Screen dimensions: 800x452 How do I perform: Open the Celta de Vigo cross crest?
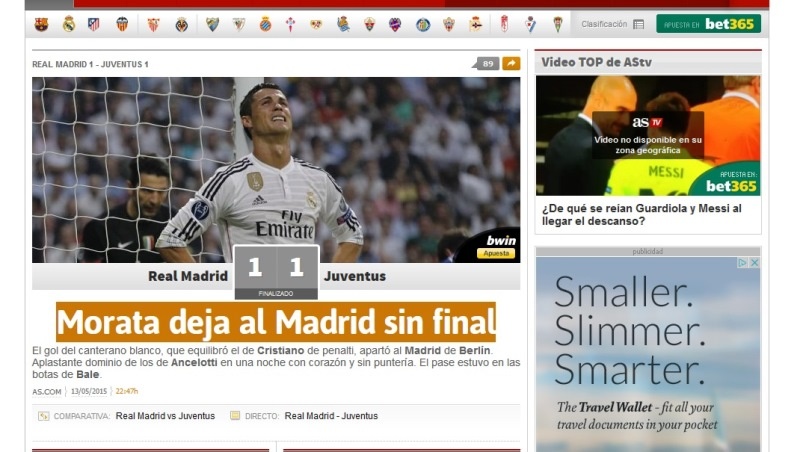coord(290,24)
